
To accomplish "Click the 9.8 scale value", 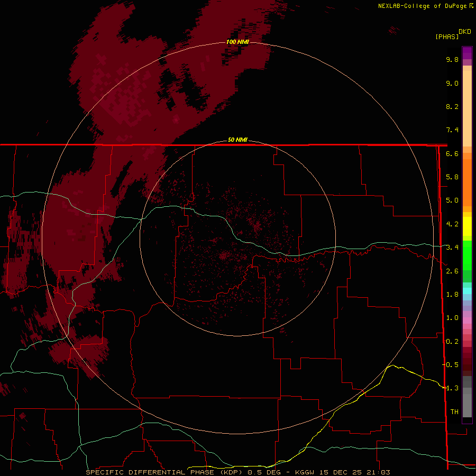I will tap(452, 59).
